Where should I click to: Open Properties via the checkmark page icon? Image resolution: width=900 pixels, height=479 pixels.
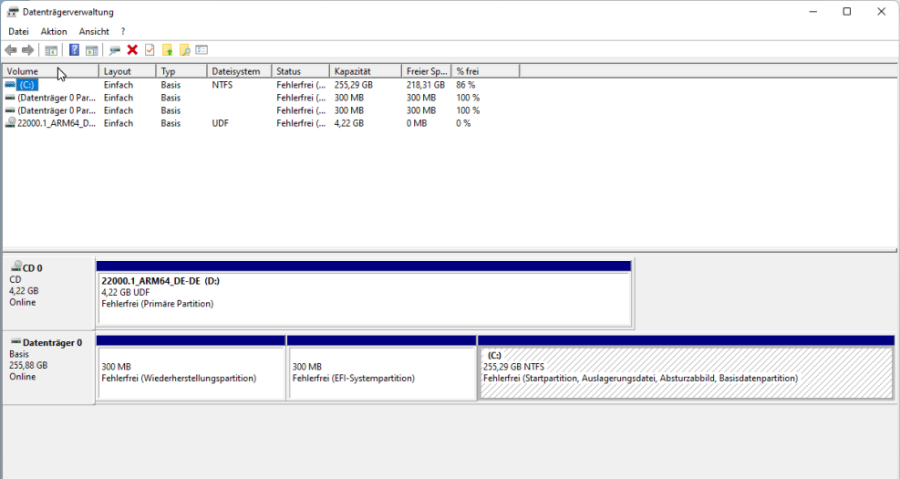click(x=149, y=50)
